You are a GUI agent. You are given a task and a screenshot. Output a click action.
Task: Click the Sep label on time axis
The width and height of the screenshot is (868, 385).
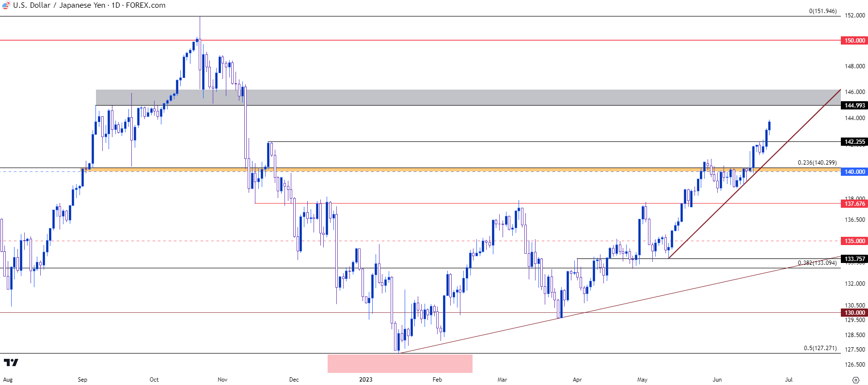click(x=82, y=380)
